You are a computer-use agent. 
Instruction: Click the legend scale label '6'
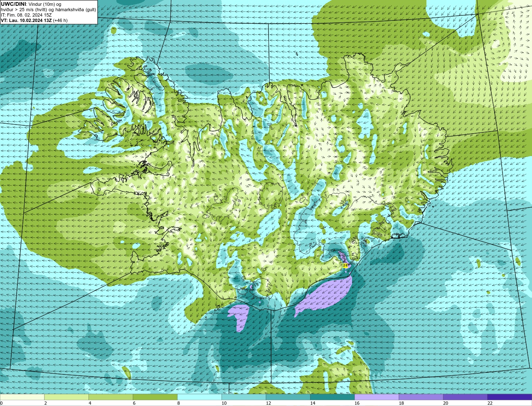pos(134,403)
